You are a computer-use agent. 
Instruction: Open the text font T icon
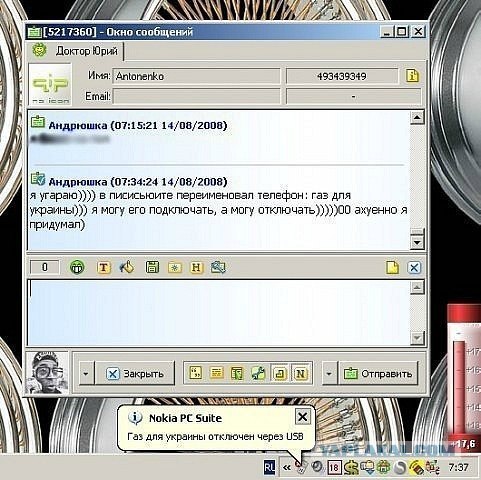tap(104, 267)
